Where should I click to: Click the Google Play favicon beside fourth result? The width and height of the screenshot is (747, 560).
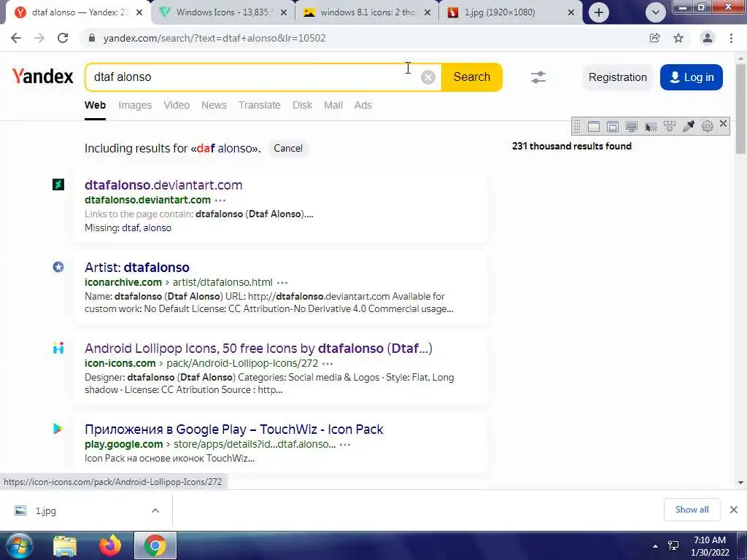[58, 429]
